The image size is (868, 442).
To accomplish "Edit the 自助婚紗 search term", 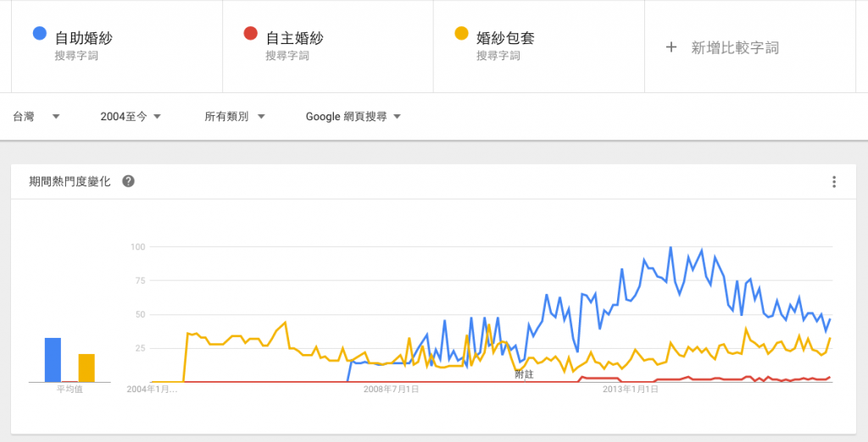I will pos(84,38).
